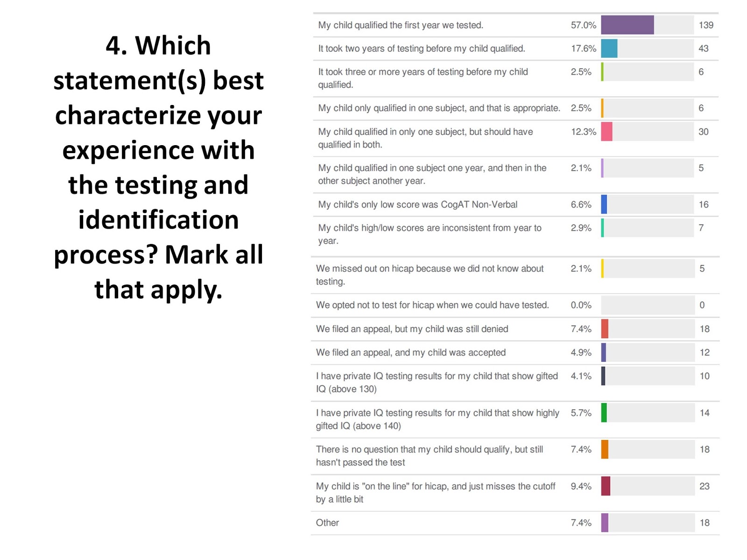Screen dimensions: 747x560
Task: Click the count 139 in the first row
Action: (x=706, y=25)
